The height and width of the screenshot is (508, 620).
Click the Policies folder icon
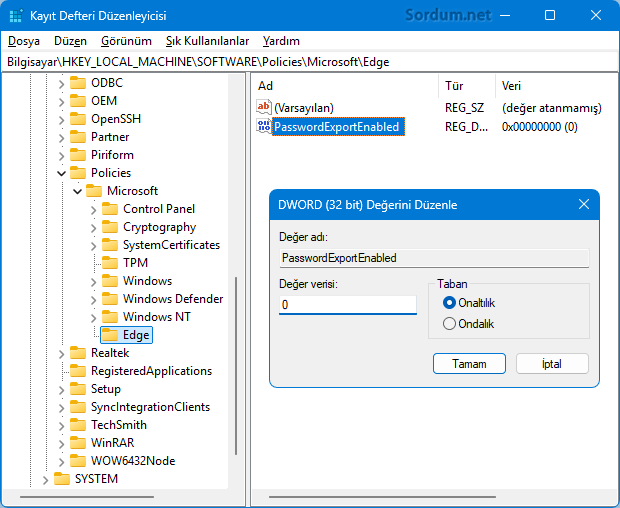(78, 173)
